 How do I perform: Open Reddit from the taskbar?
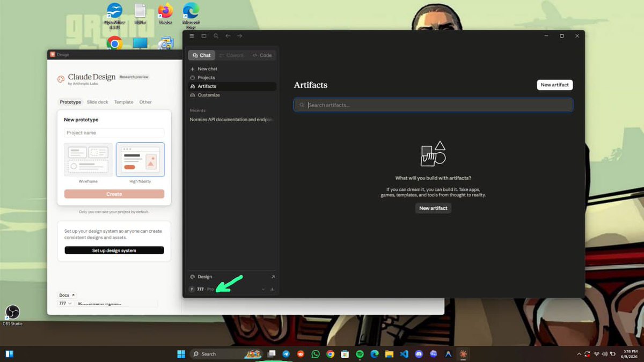click(301, 354)
